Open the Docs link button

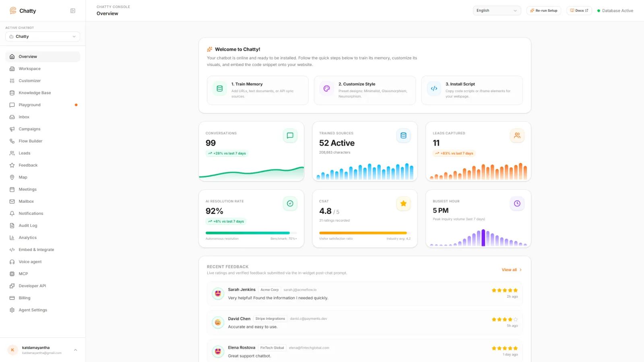(x=579, y=11)
